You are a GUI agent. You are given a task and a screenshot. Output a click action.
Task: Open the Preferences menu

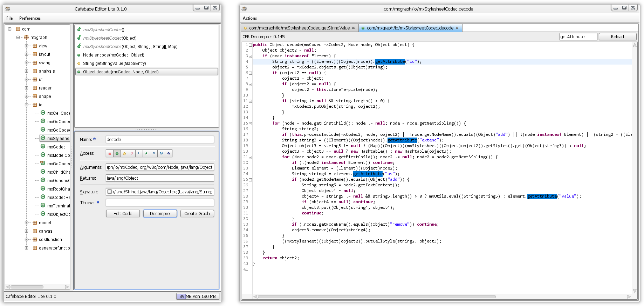click(x=30, y=18)
